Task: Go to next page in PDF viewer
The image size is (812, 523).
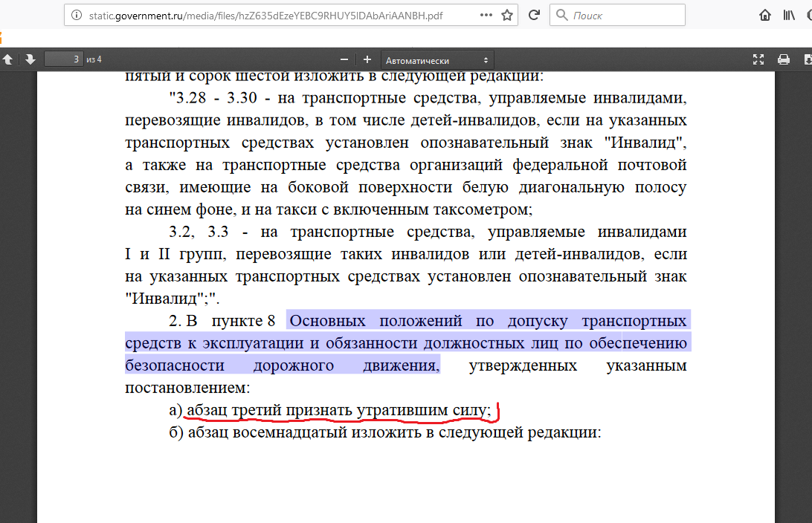Action: tap(30, 59)
